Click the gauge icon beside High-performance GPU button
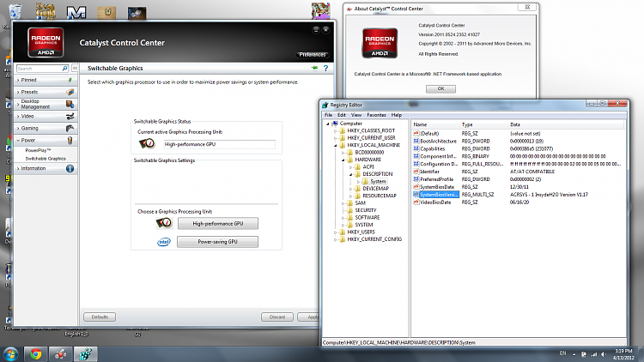The image size is (644, 362). tap(164, 223)
